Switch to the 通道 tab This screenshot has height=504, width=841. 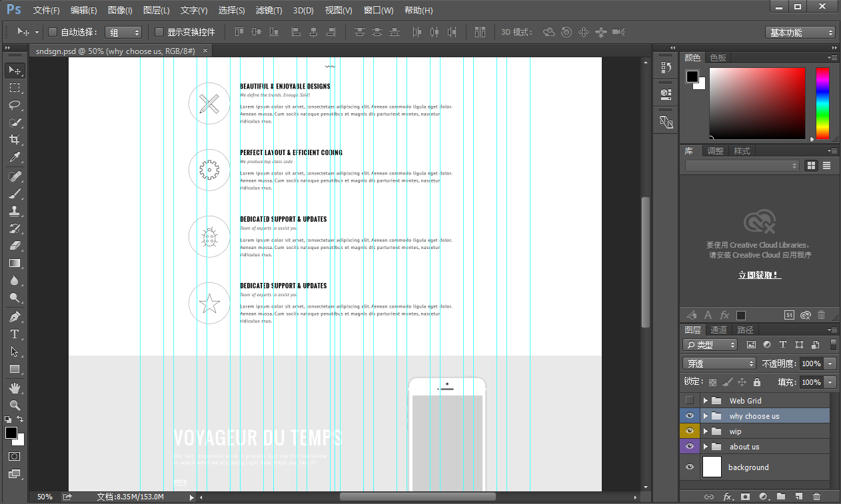(718, 330)
